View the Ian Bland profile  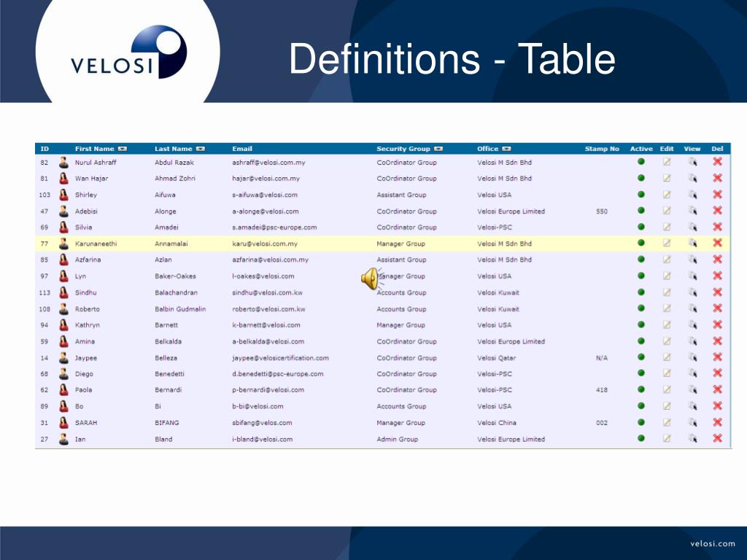coord(693,438)
